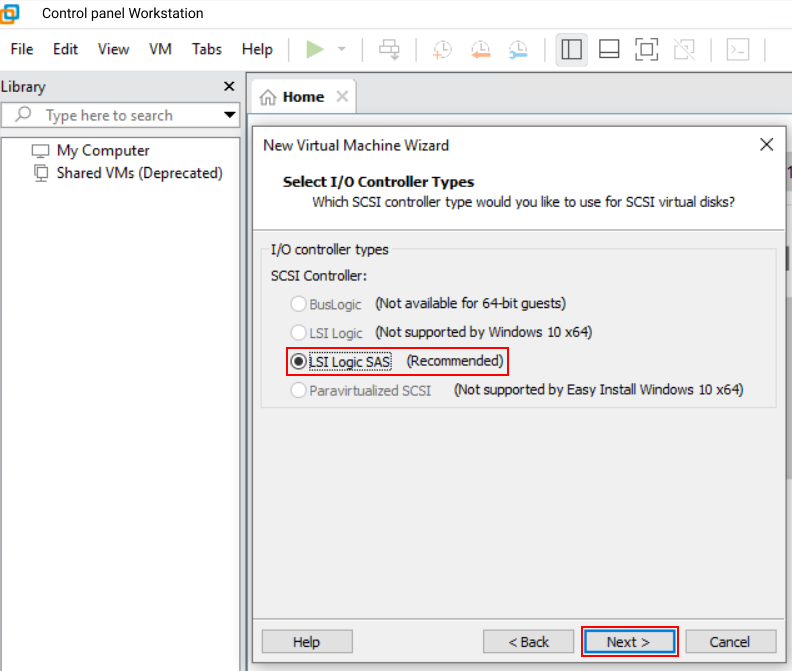
Task: Select the Paravirtualized SCSI radio button
Action: click(299, 390)
